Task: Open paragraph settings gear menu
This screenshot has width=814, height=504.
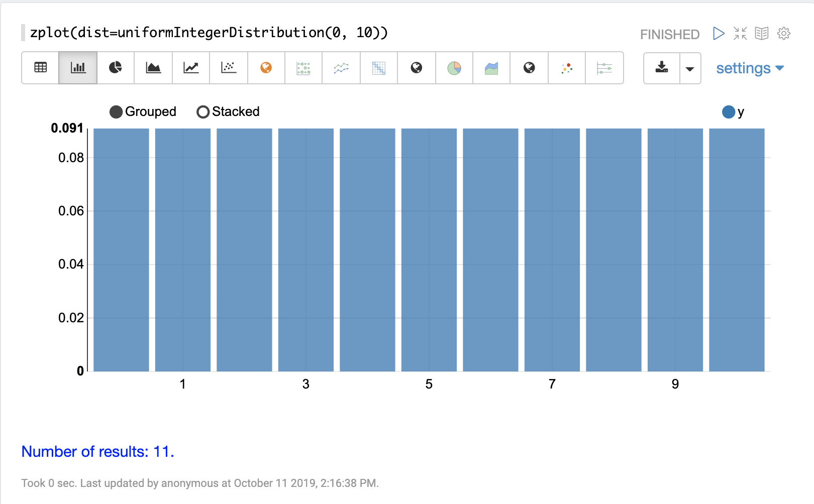Action: click(x=783, y=34)
